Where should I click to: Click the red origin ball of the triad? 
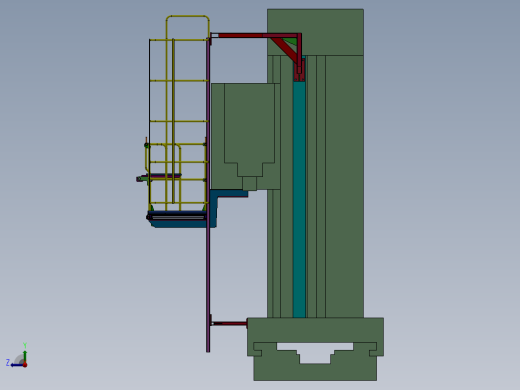(x=25, y=365)
